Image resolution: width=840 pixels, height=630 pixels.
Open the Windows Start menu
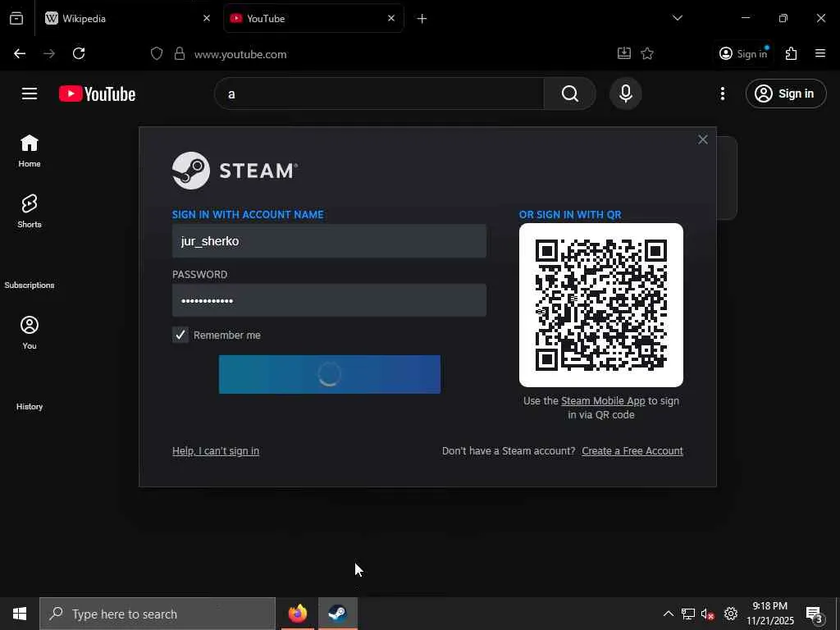tap(20, 614)
